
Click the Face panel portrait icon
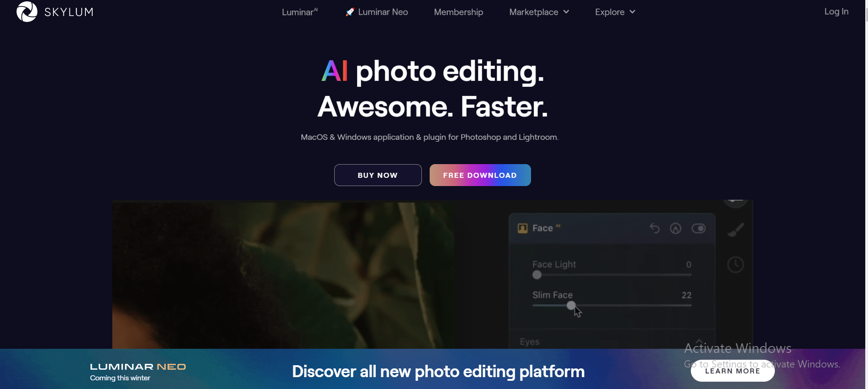click(x=523, y=228)
